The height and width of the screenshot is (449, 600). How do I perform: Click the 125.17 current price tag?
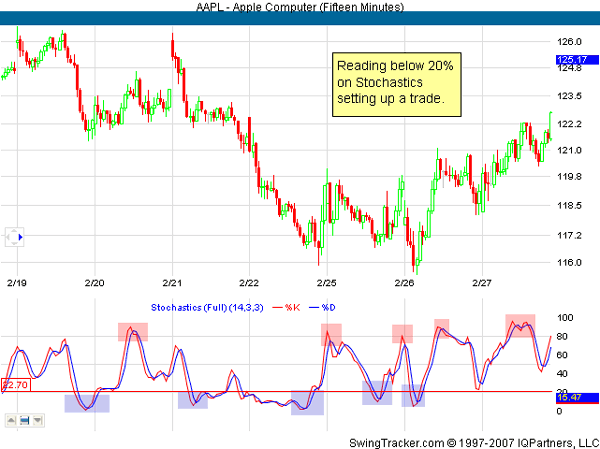577,60
